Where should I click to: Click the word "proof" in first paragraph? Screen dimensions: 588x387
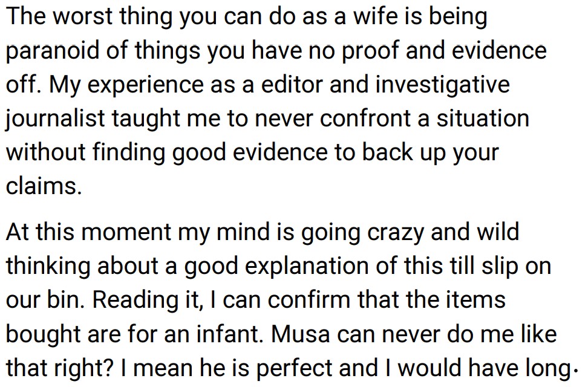pos(369,51)
